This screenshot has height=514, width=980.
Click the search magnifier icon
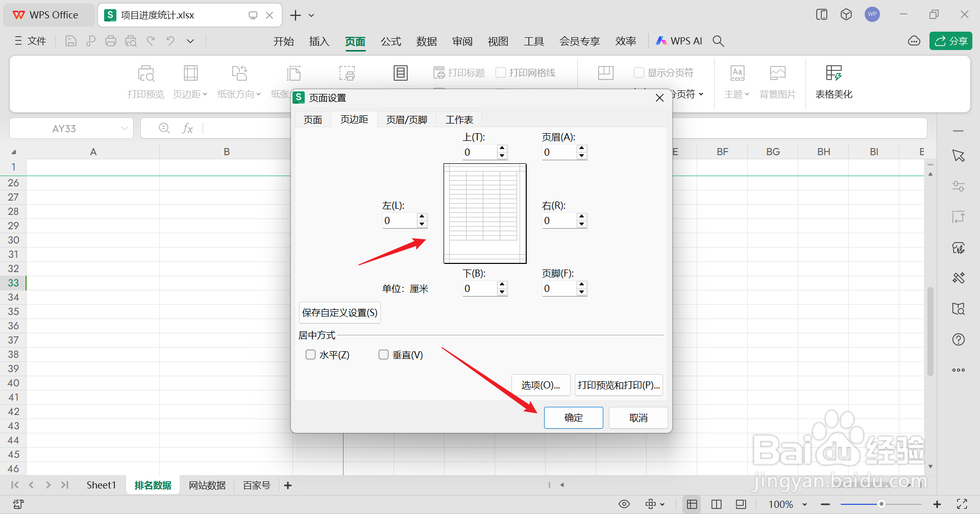coord(718,41)
